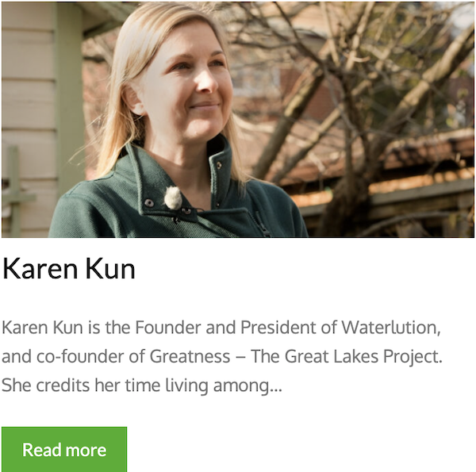
Task: Click the 'Greatness' text in the excerpt
Action: point(190,356)
